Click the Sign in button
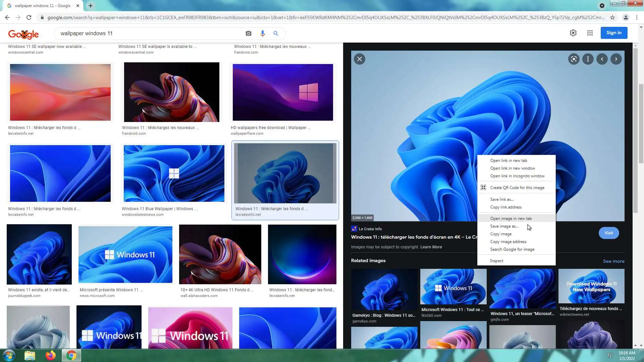644x362 pixels. pos(613,33)
